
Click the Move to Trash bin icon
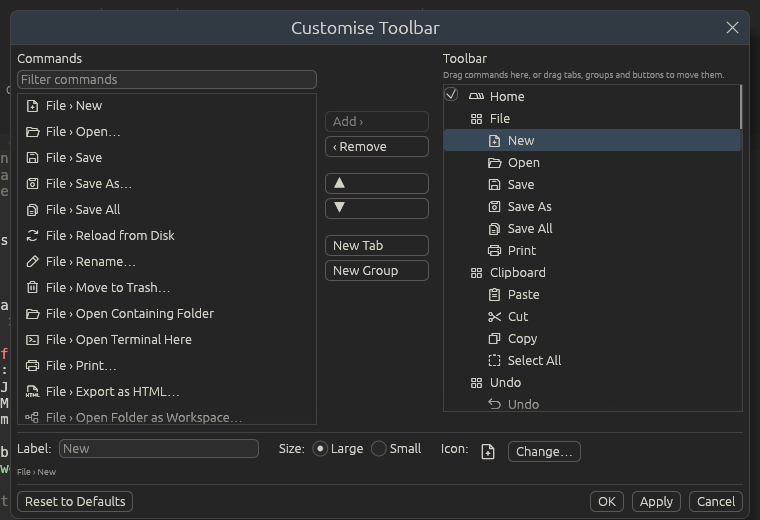[x=32, y=287]
